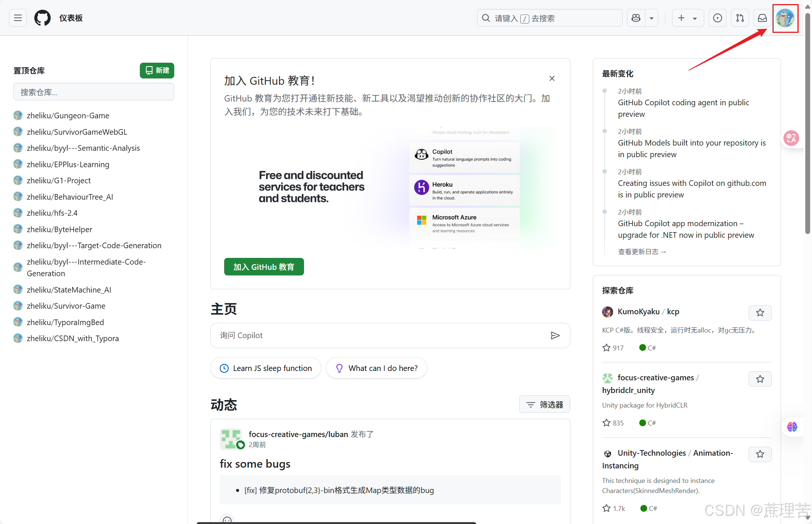Screen dimensions: 812x524
Task: Click the 搜索仓库 repository search field
Action: tap(94, 92)
